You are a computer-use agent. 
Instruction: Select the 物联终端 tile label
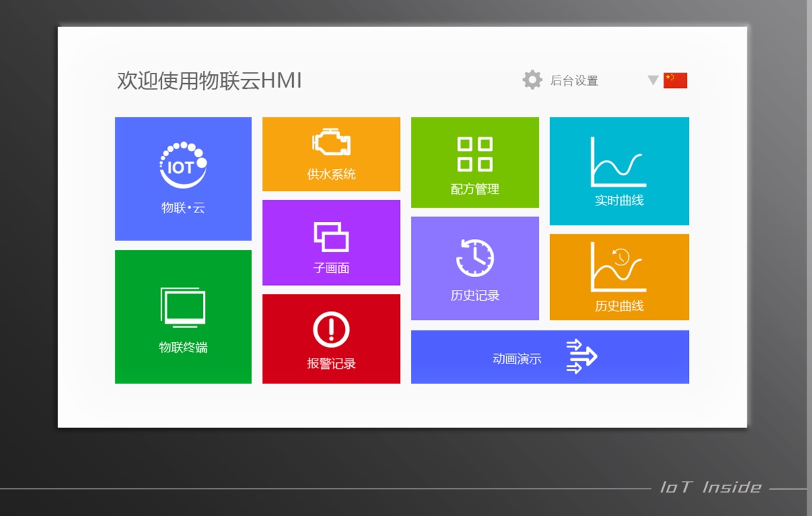coord(183,348)
